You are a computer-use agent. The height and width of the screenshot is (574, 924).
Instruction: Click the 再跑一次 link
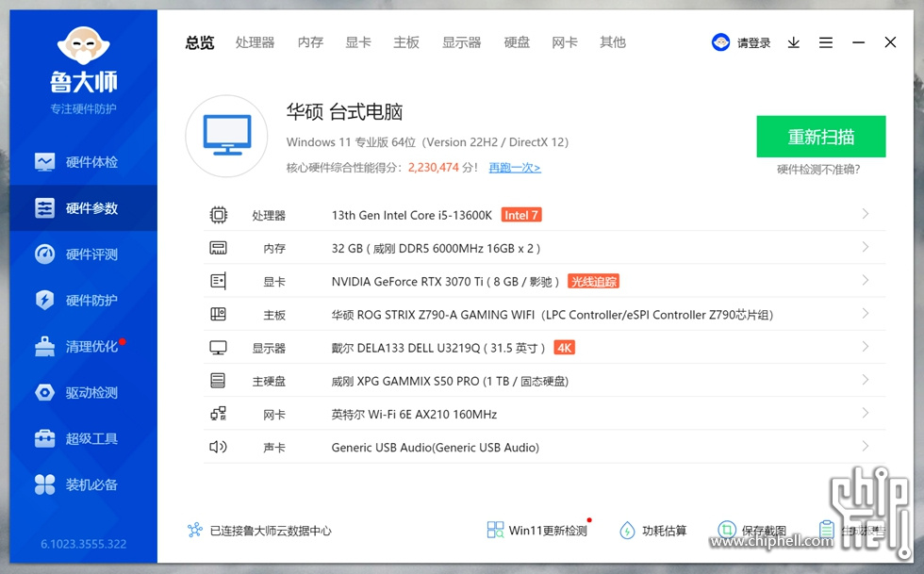click(515, 168)
